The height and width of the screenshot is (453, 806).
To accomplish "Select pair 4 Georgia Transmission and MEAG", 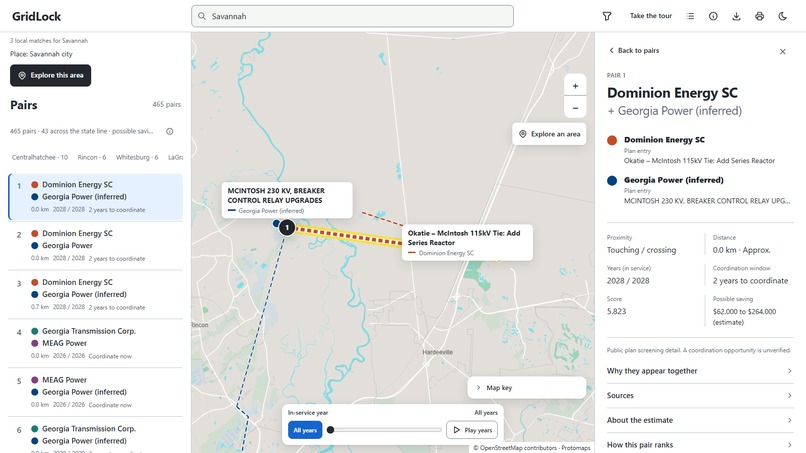I will [x=96, y=343].
